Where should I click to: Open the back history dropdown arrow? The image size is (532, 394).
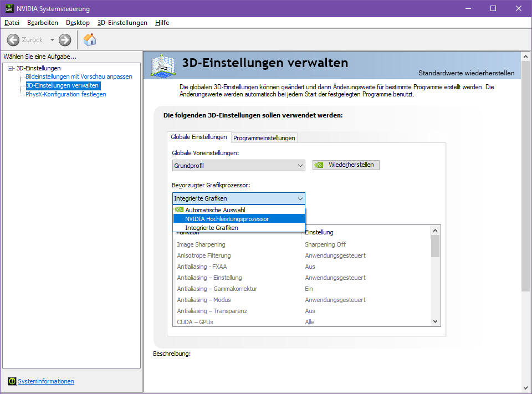(x=52, y=40)
